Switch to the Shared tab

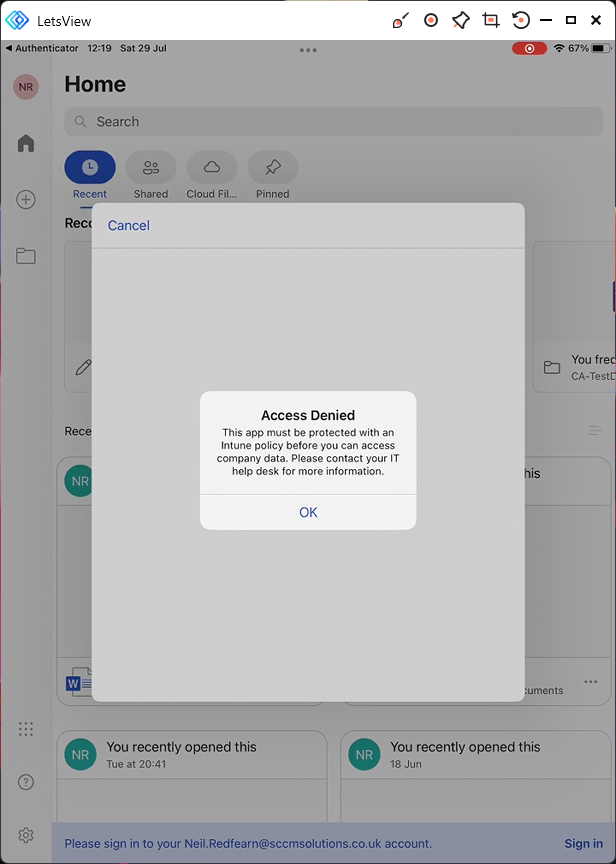151,168
